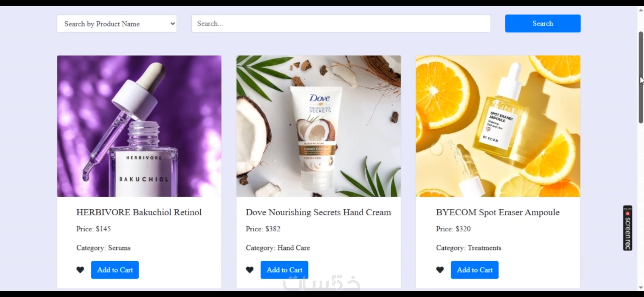Focus the Search... text field
This screenshot has height=297, width=644.
point(341,23)
